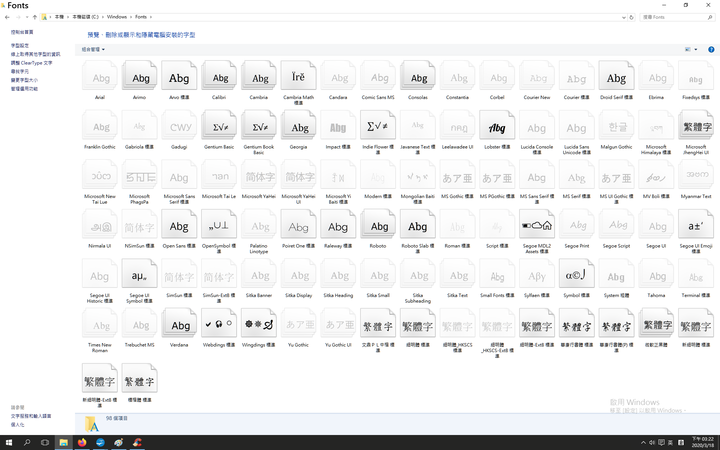Image resolution: width=720 pixels, height=450 pixels.
Task: Open the text services and input language link
Action: click(x=31, y=416)
